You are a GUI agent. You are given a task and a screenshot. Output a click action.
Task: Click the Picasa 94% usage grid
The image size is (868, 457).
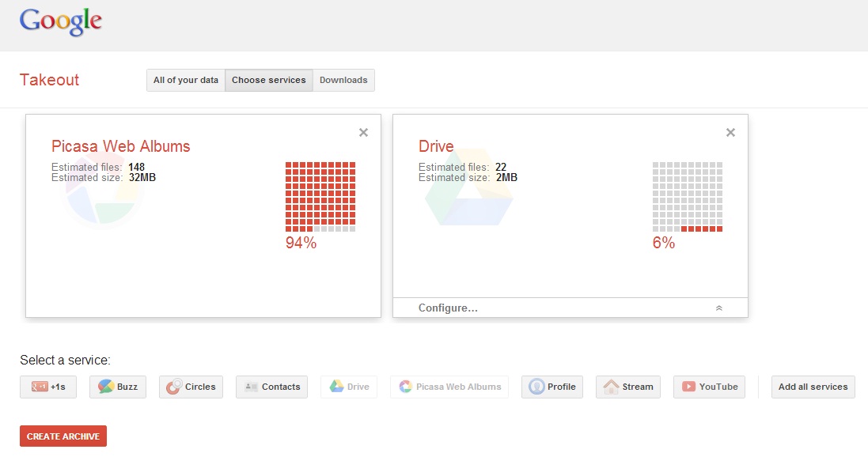[x=320, y=196]
